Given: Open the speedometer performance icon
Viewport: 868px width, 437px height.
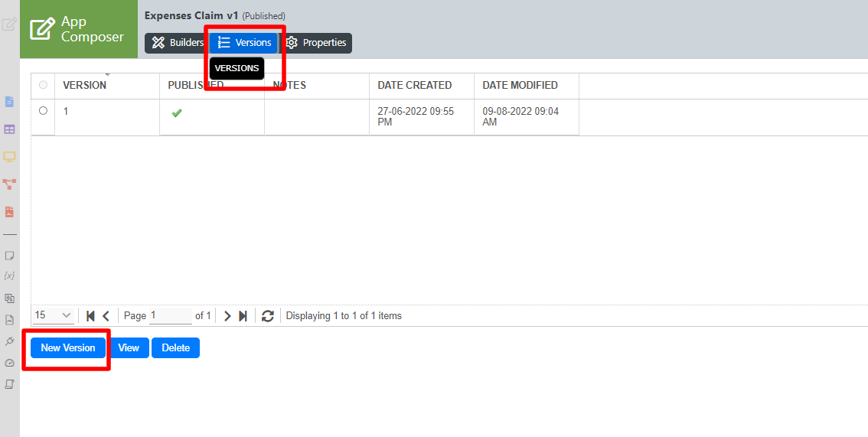Looking at the screenshot, I should pyautogui.click(x=9, y=363).
